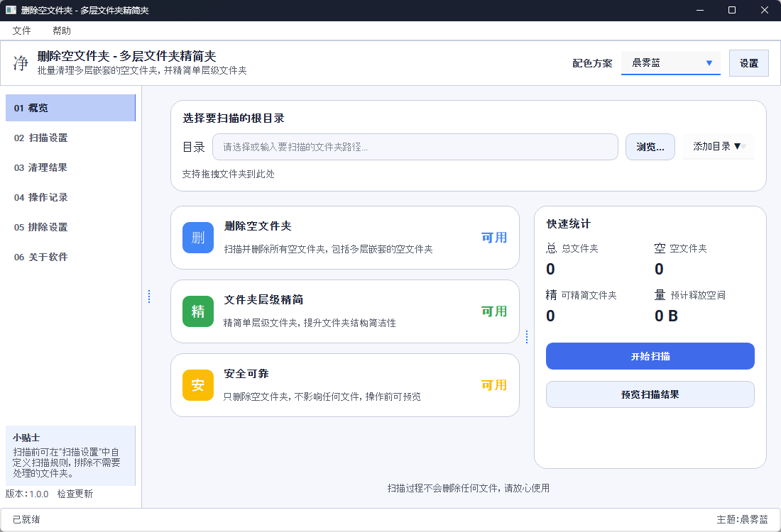Screen dimensions: 781x532
Task: Switch to the 03 清理结果 tab
Action: click(x=70, y=167)
